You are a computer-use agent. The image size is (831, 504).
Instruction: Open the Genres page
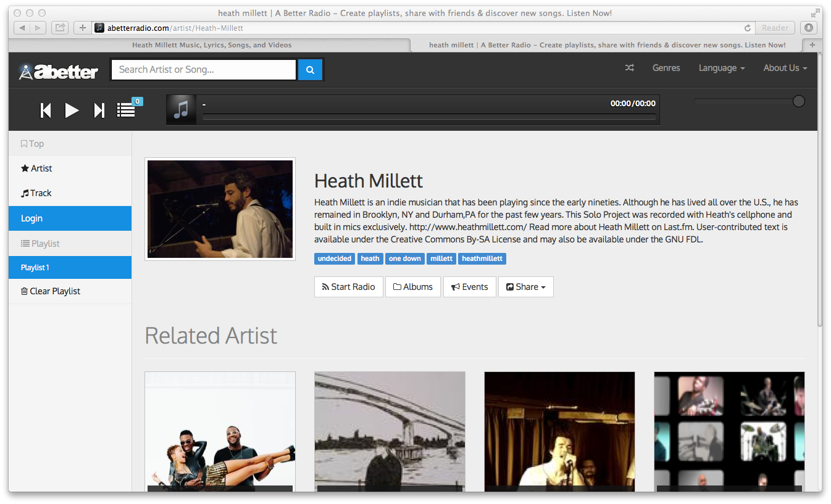(666, 68)
